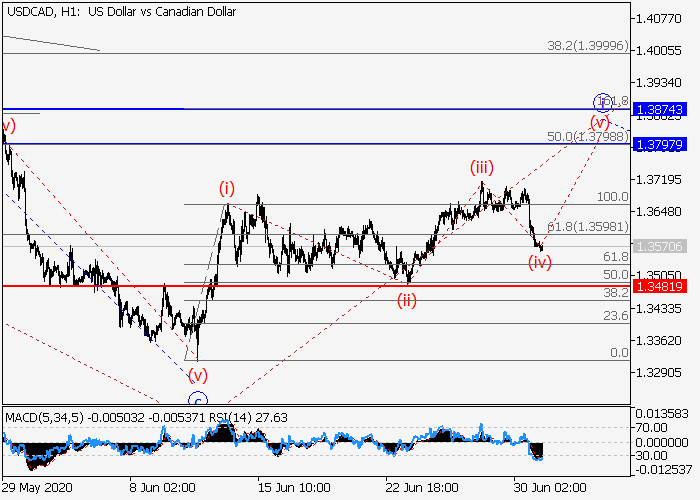
Task: Select the blue (v) label near chart bottom
Action: coord(198,376)
